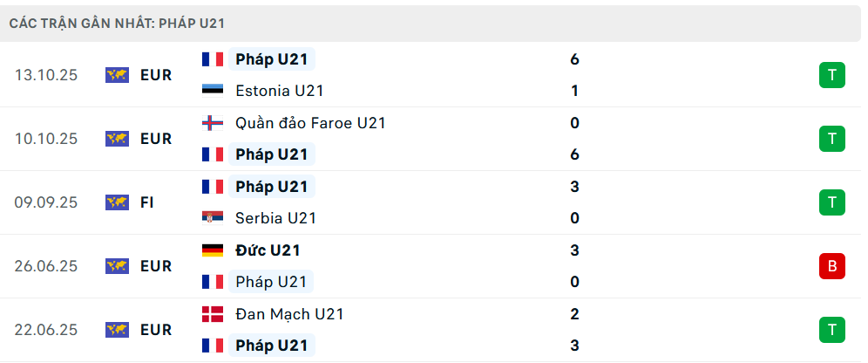Open the Quần đảo Faroe U21 team link
This screenshot has width=868, height=363.
pyautogui.click(x=310, y=123)
